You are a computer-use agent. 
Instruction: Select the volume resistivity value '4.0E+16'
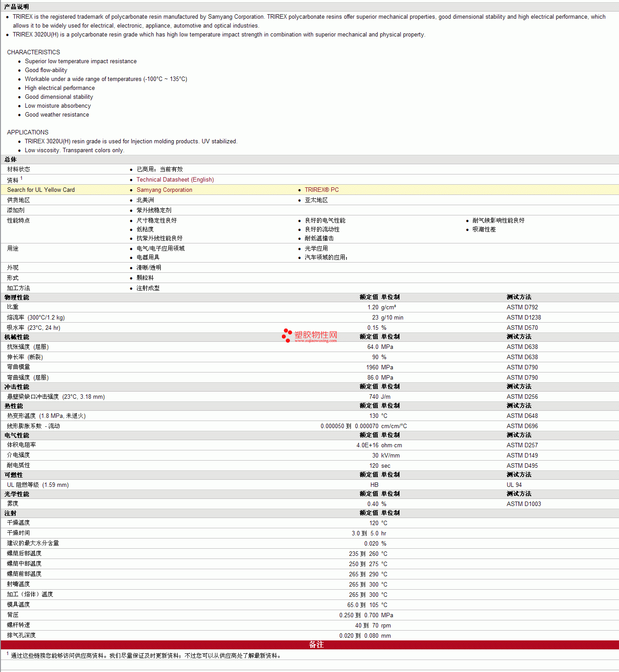[x=367, y=445]
